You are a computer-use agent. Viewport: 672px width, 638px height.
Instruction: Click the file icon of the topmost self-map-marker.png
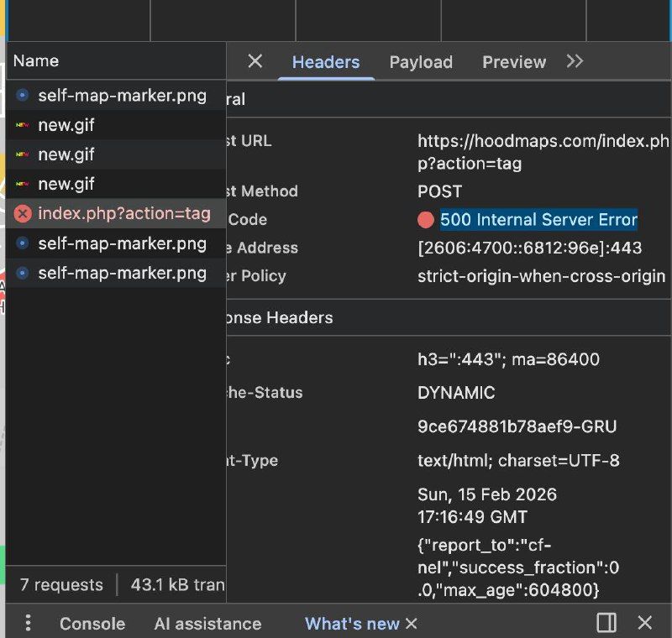click(x=23, y=96)
